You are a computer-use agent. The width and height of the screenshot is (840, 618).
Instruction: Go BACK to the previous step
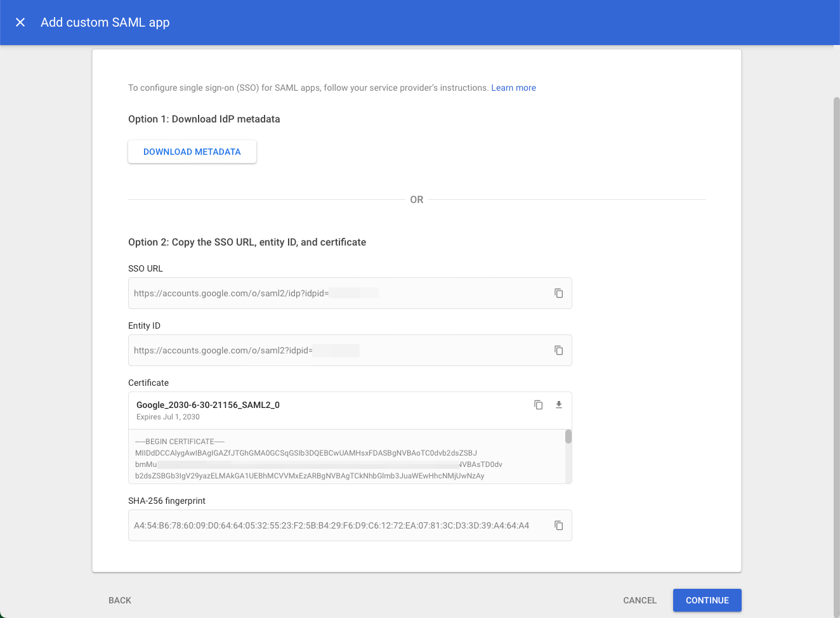coord(119,600)
